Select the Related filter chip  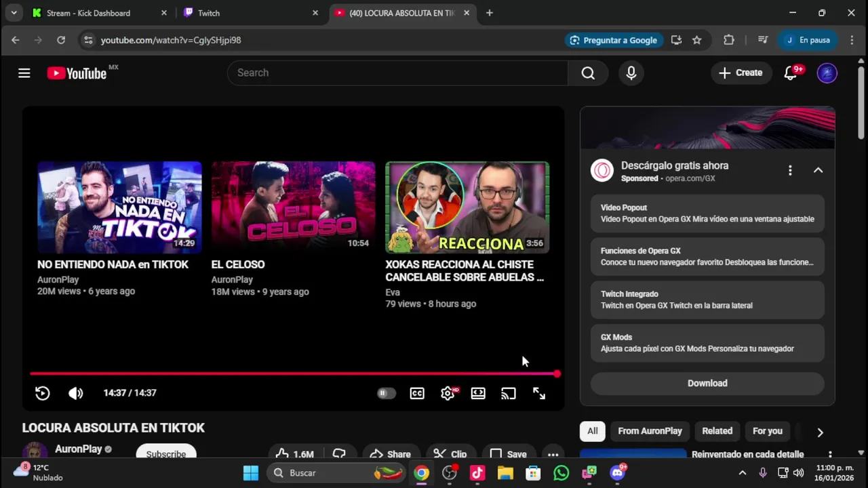tap(717, 431)
